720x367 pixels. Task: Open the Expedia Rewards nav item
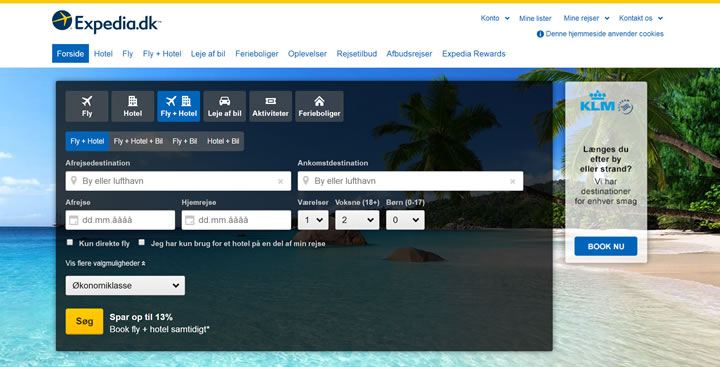coord(473,54)
